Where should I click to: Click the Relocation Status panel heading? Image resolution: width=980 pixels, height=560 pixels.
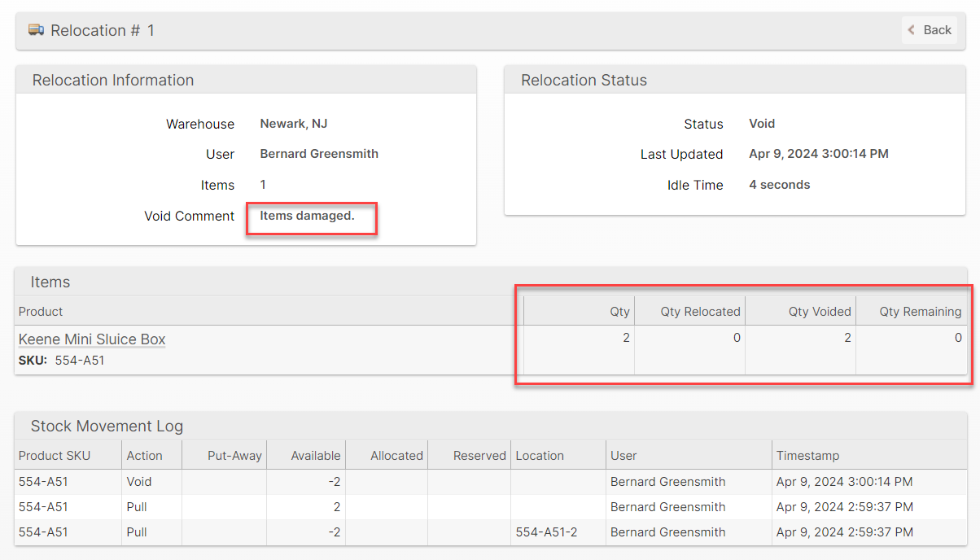pos(584,80)
